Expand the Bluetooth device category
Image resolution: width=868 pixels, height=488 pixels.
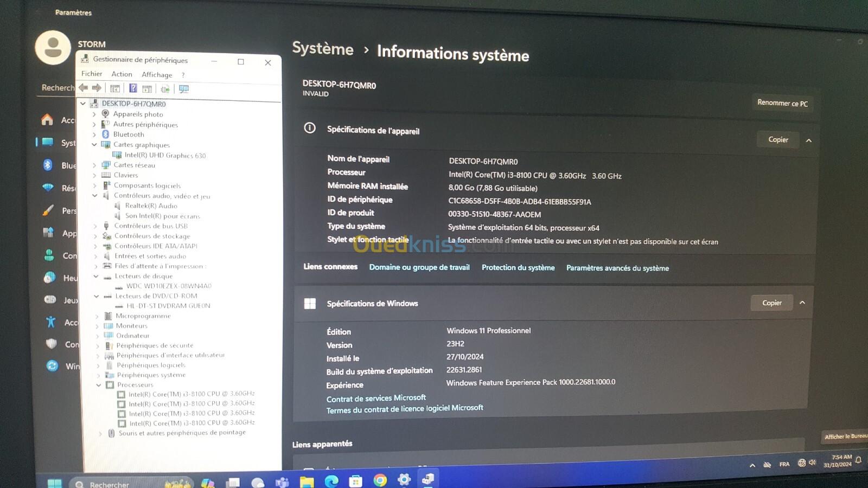pyautogui.click(x=94, y=134)
